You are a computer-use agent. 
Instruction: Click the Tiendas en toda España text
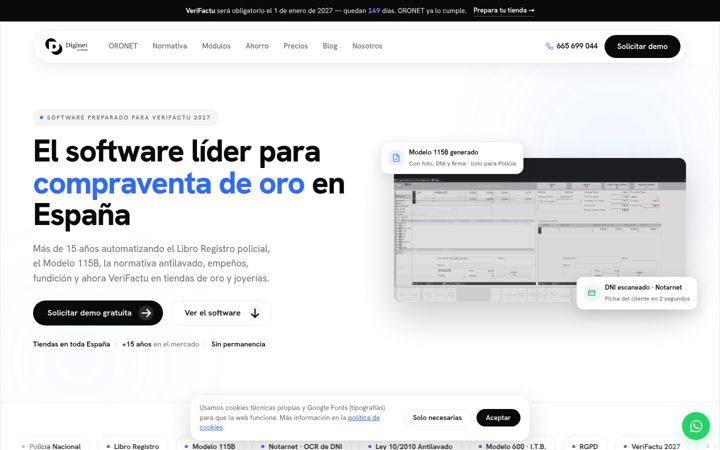(72, 344)
